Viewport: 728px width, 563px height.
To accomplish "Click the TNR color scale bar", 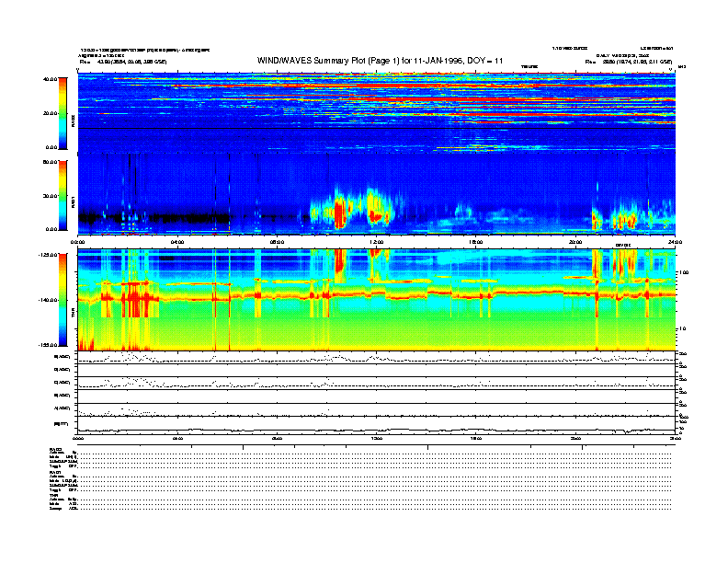I will tap(63, 300).
